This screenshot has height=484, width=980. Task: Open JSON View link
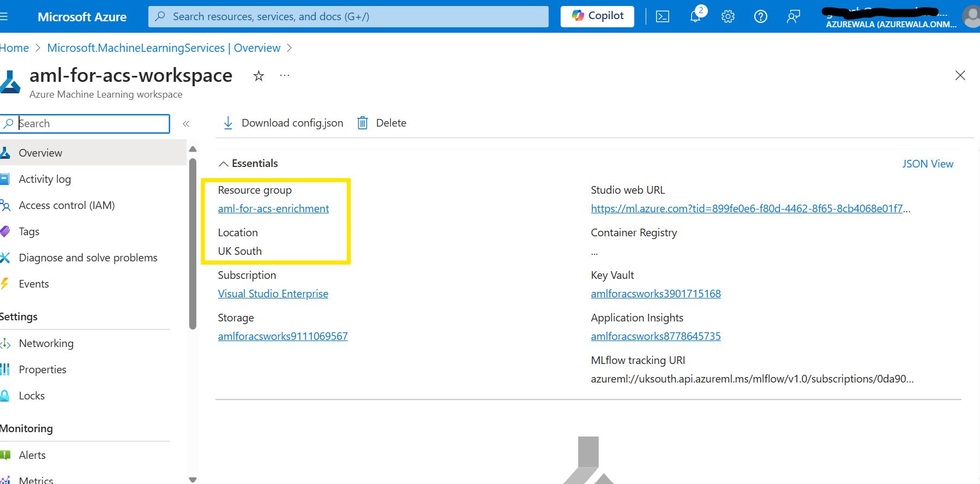928,164
